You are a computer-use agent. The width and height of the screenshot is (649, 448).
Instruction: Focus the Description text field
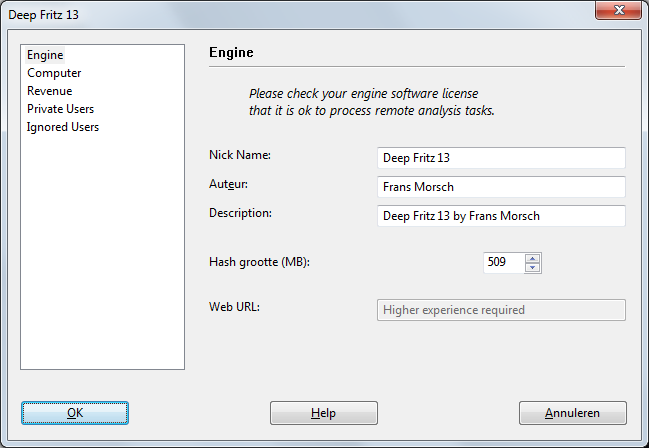click(500, 216)
